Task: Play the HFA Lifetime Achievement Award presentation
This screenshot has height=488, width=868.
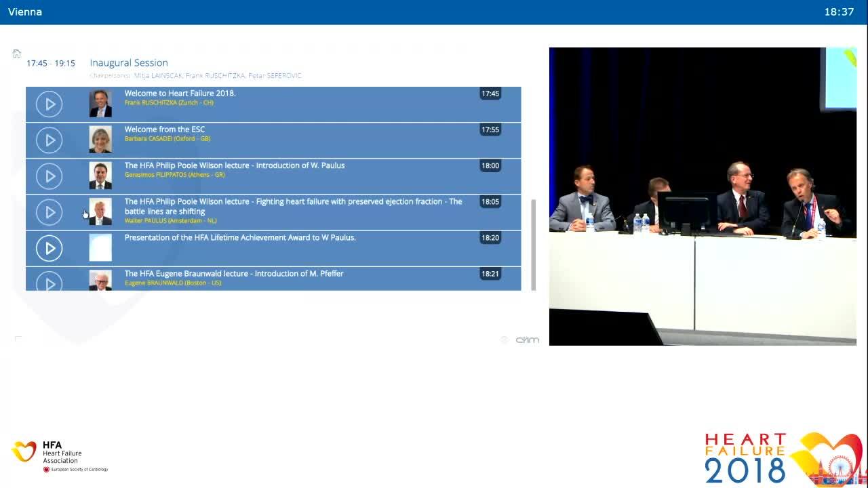Action: [49, 248]
